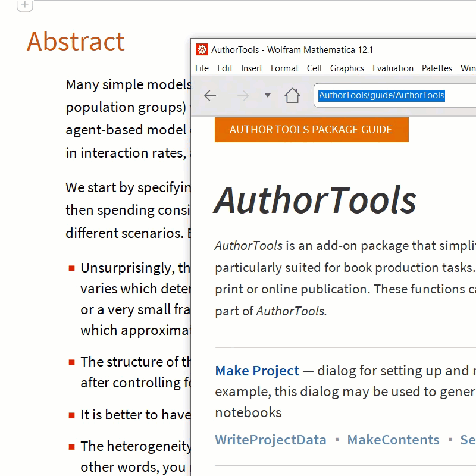Open the navigation history dropdown arrow

click(267, 95)
